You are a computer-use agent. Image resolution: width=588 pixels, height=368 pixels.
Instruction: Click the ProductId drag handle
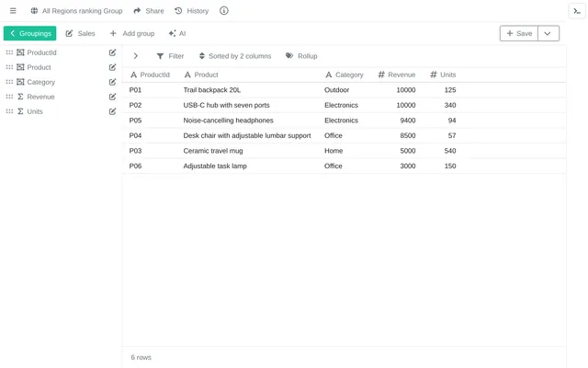point(9,52)
